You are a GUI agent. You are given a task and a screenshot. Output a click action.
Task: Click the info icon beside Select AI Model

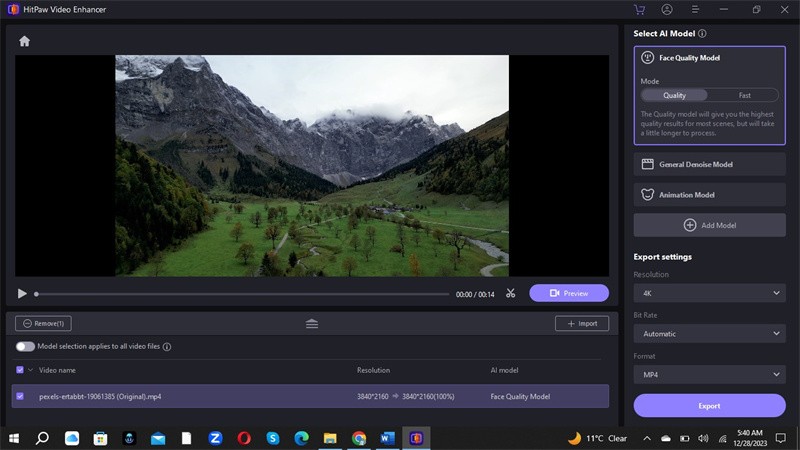pyautogui.click(x=702, y=33)
